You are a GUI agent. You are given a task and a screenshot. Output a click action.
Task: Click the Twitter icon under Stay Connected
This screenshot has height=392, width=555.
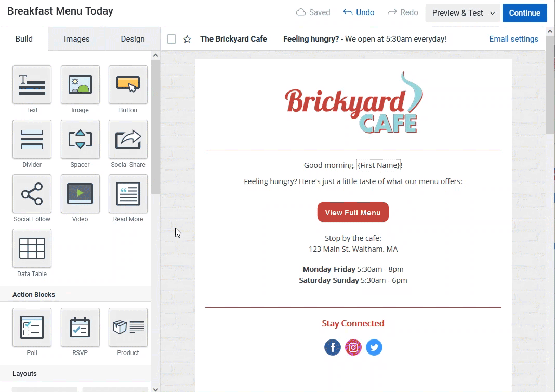(374, 347)
